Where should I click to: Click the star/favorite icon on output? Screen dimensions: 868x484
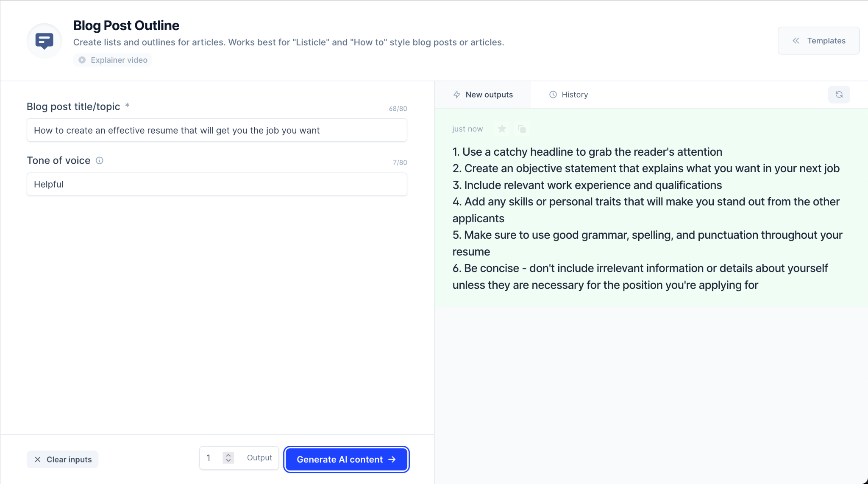click(502, 128)
